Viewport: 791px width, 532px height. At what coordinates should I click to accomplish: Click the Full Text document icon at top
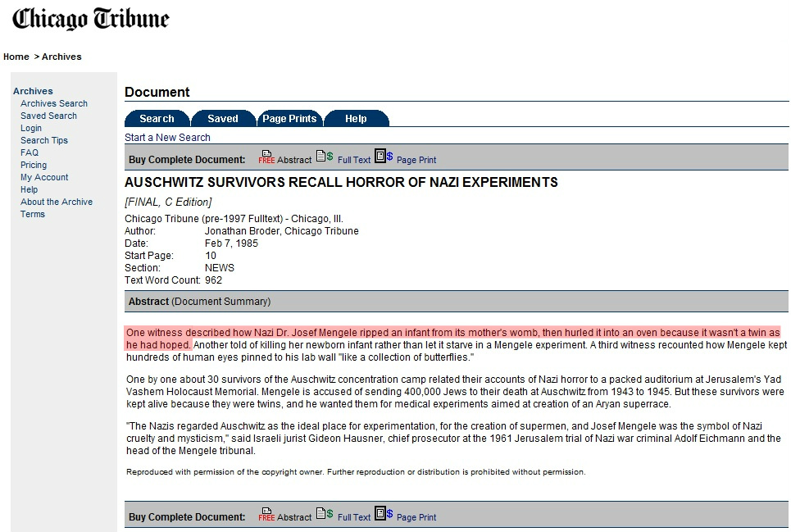click(325, 157)
